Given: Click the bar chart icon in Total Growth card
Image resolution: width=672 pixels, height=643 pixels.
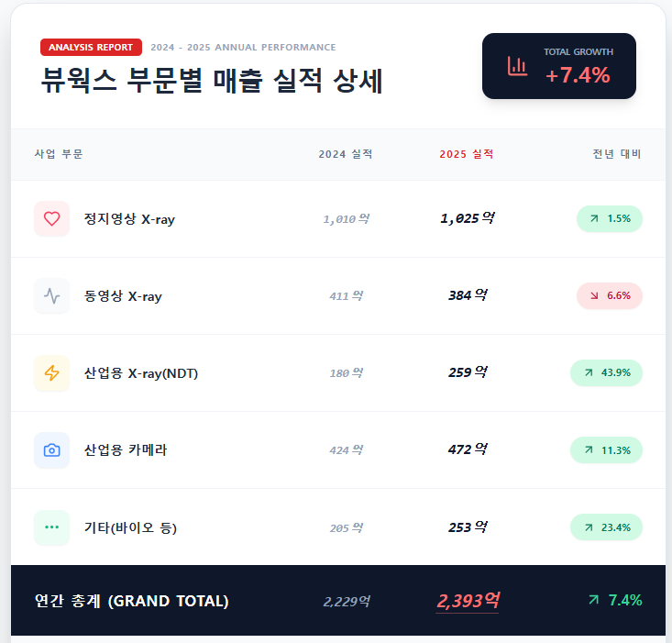Looking at the screenshot, I should pyautogui.click(x=517, y=66).
